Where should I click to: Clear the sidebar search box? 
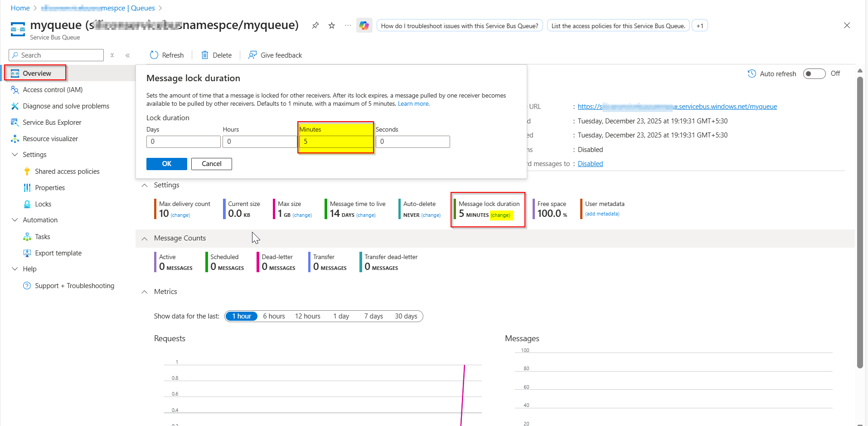coord(112,55)
